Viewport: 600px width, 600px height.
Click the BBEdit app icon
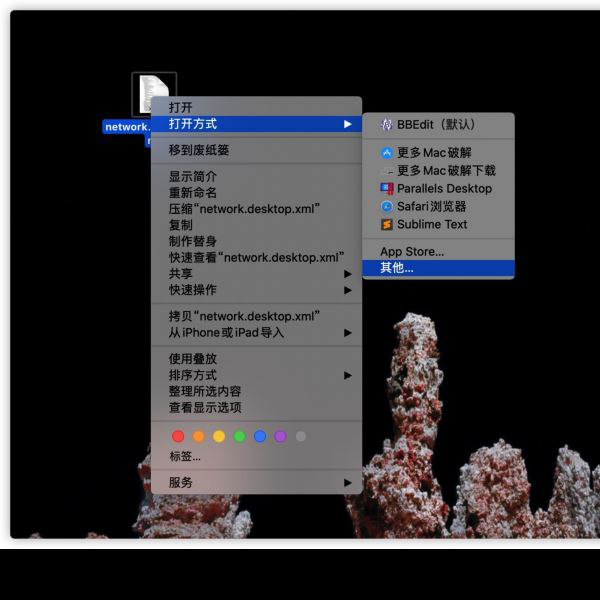point(386,124)
